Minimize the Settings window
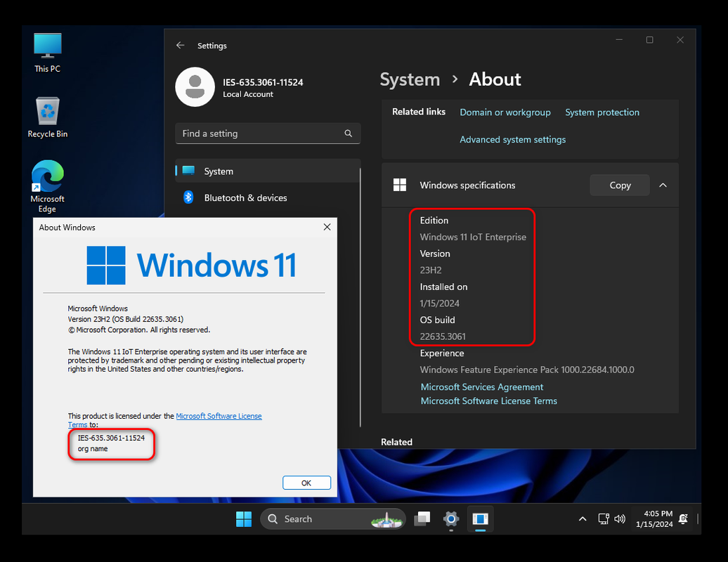 click(619, 40)
